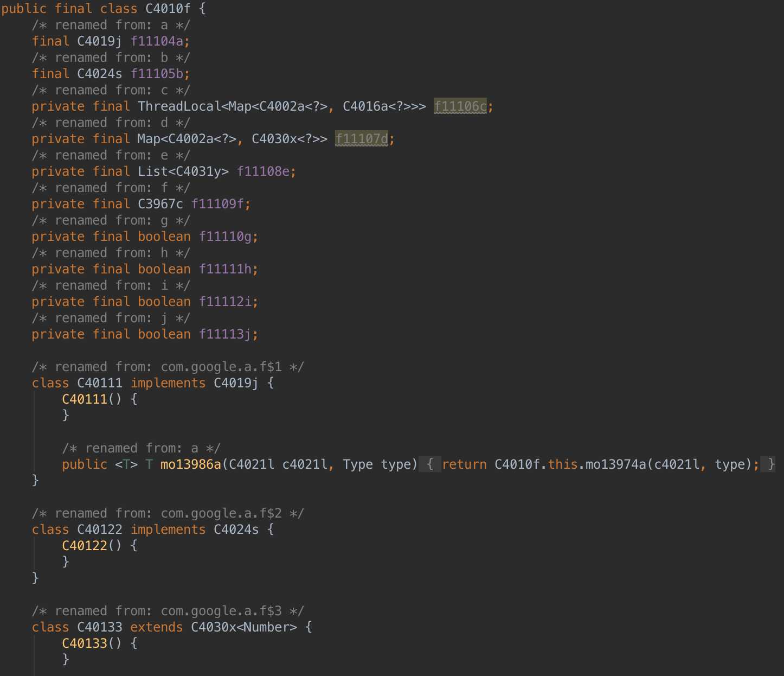
Task: Click the comment 'renamed from: c'
Action: pyautogui.click(x=111, y=90)
